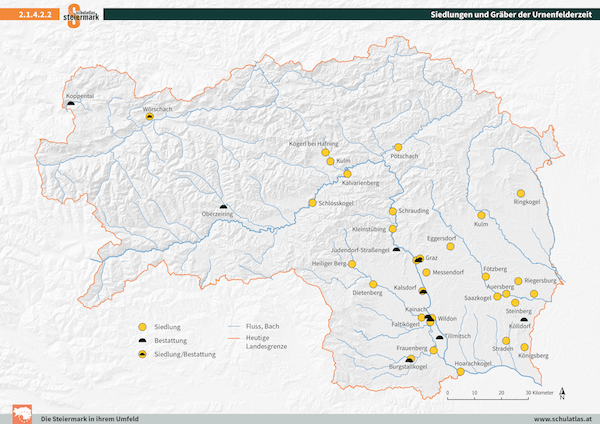Click the Schlosskogel settlement dot
Viewport: 600px width, 424px height.
click(x=312, y=203)
